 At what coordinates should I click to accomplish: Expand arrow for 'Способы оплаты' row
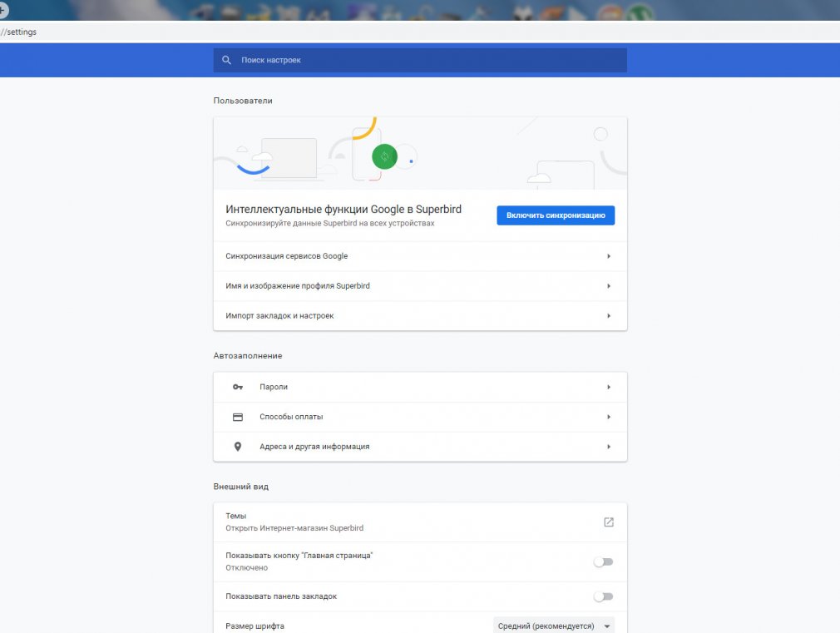(609, 417)
